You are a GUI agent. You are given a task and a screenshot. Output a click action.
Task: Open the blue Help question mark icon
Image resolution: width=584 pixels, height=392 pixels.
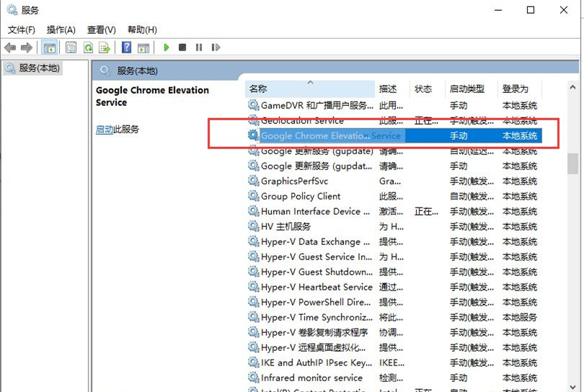(x=126, y=48)
